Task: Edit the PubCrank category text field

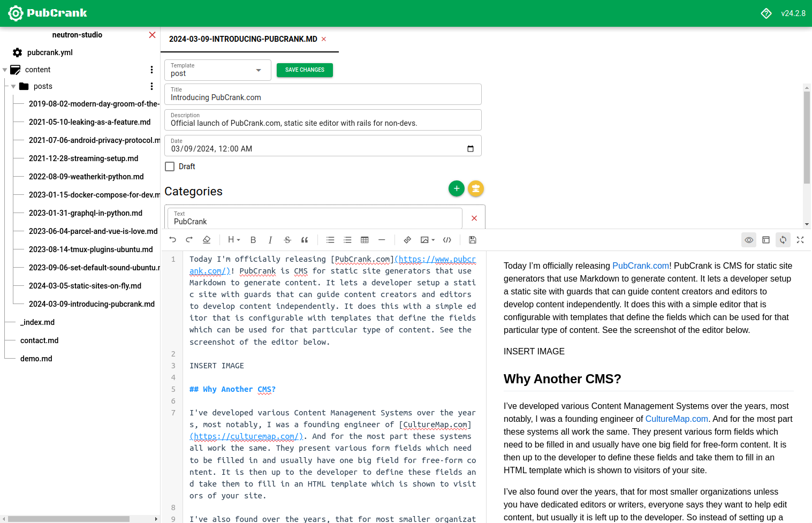Action: click(315, 218)
